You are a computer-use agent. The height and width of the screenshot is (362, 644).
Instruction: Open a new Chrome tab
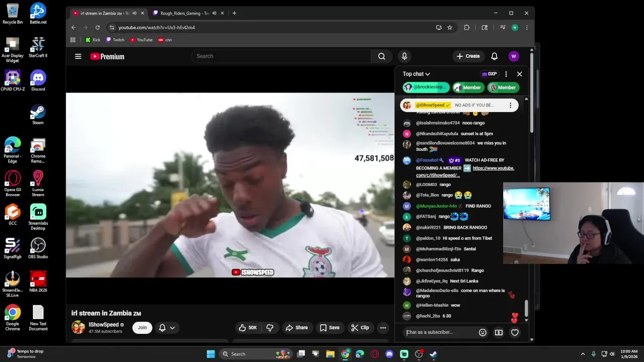234,13
